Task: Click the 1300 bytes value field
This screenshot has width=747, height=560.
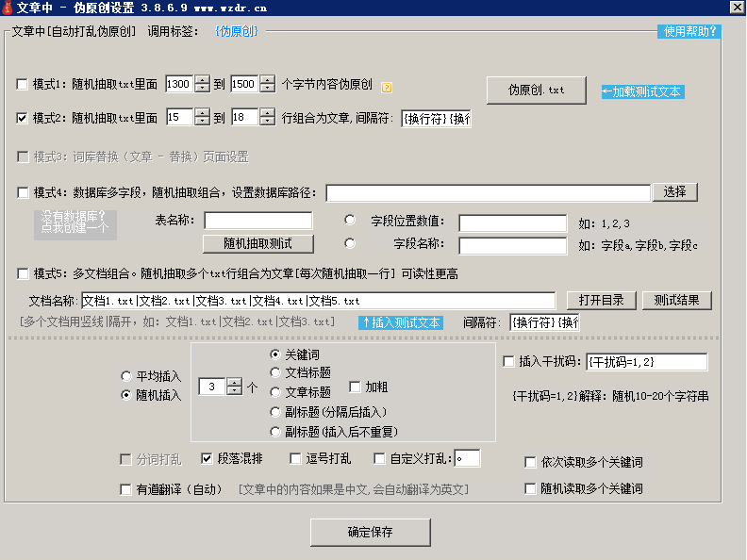Action: 179,84
